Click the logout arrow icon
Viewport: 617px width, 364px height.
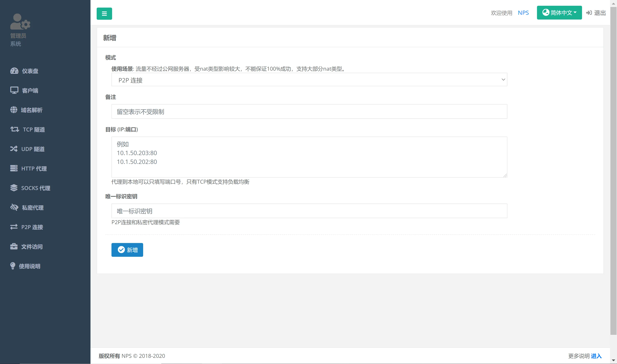tap(589, 13)
